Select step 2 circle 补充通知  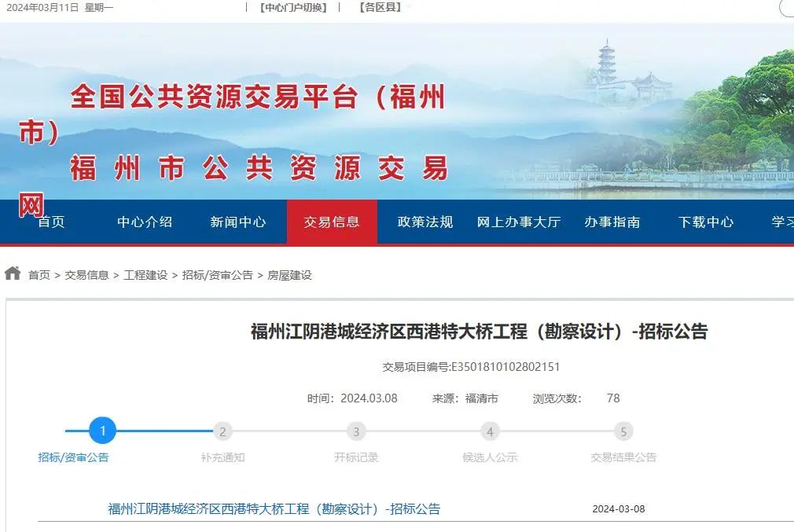(x=222, y=431)
